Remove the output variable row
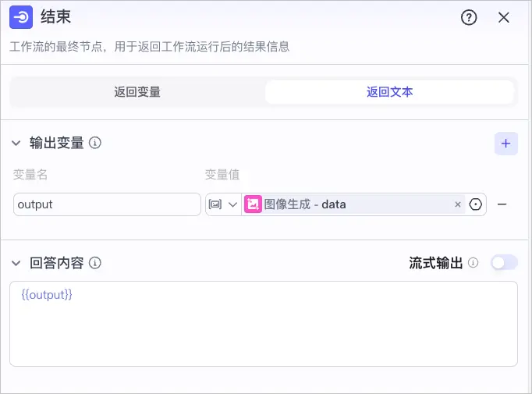The image size is (532, 394). (x=502, y=204)
